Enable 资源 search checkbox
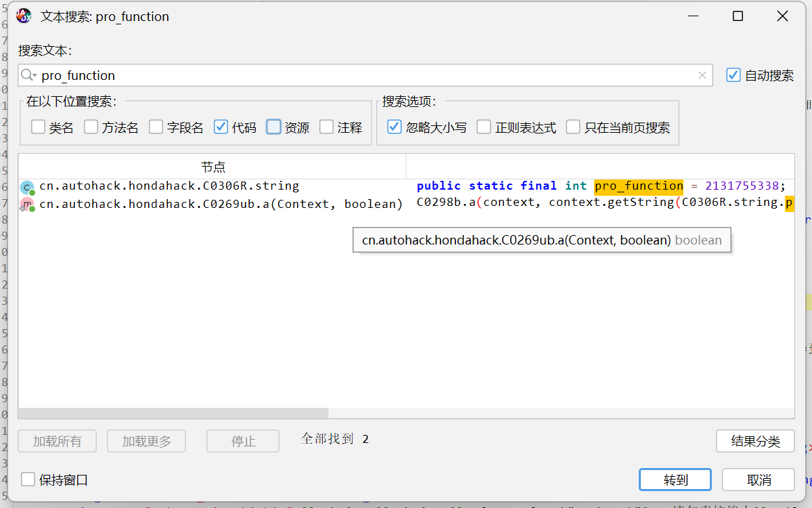 pyautogui.click(x=273, y=127)
